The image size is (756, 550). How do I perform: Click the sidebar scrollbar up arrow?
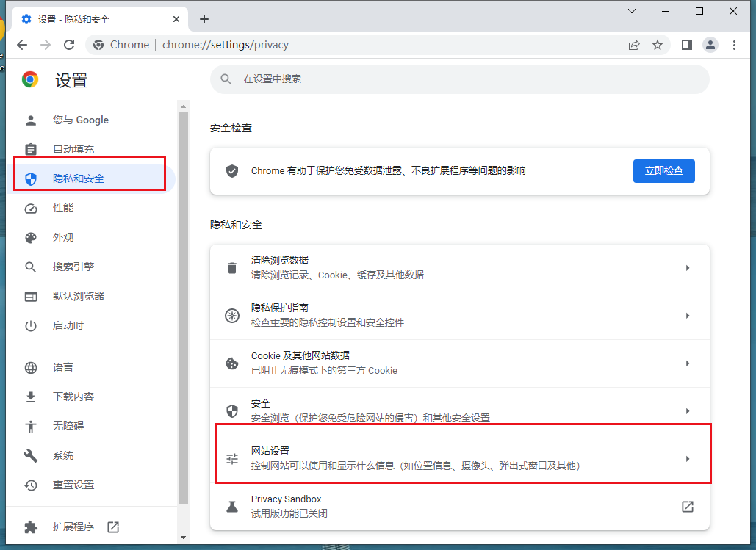[x=183, y=106]
